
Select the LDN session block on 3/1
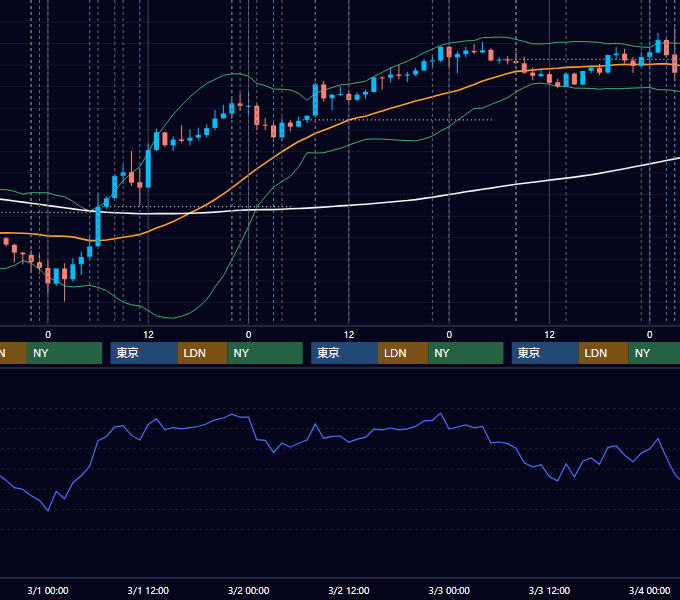(203, 353)
